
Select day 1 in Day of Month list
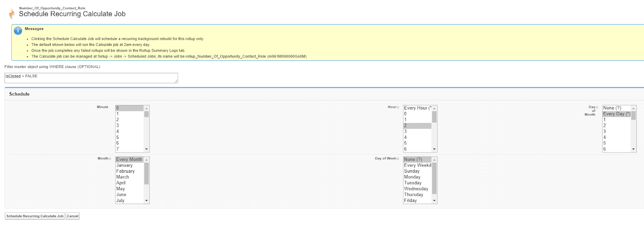click(x=616, y=120)
